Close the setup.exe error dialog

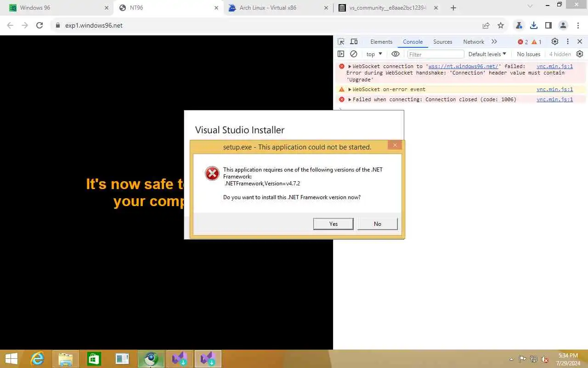[395, 145]
